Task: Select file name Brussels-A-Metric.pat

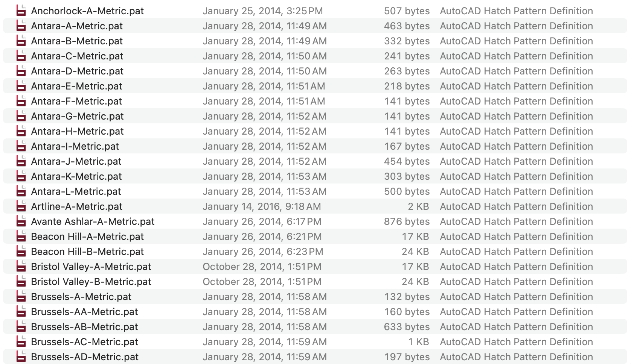Action: tap(81, 297)
